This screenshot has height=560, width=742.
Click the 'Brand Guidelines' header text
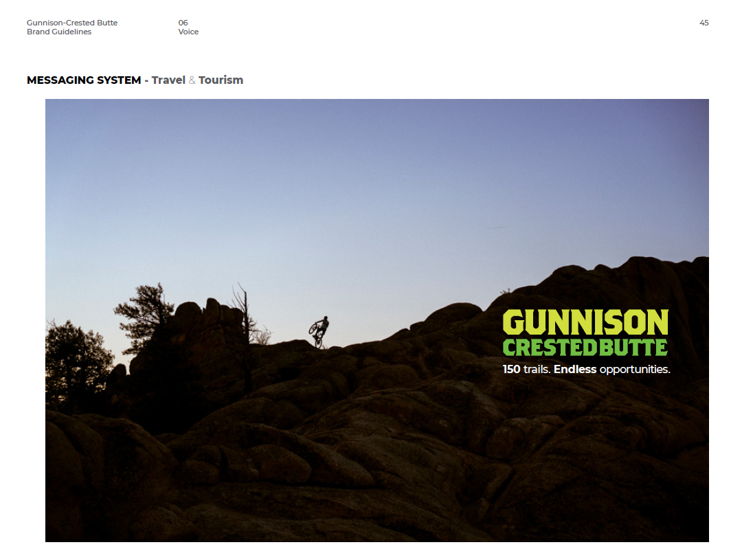pos(59,32)
